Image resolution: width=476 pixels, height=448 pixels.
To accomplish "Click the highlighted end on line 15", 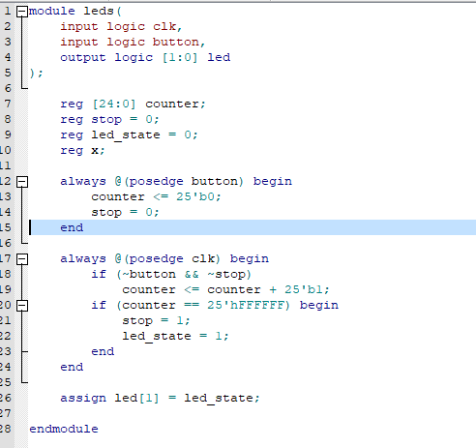I will 72,227.
